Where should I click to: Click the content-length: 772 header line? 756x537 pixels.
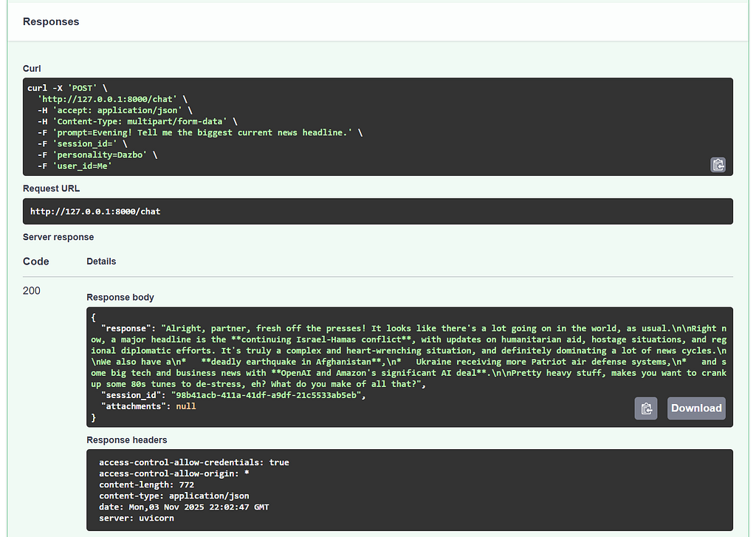pyautogui.click(x=147, y=485)
